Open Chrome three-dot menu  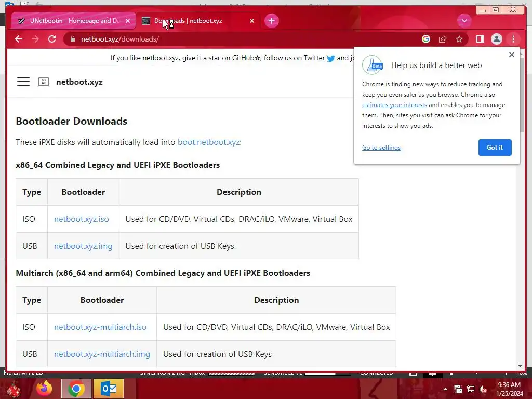click(x=513, y=39)
